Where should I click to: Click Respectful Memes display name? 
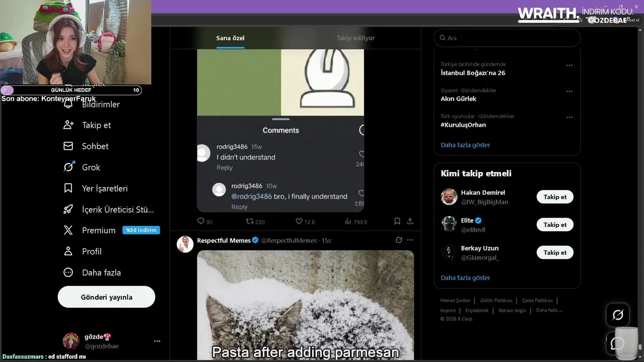[x=224, y=240]
